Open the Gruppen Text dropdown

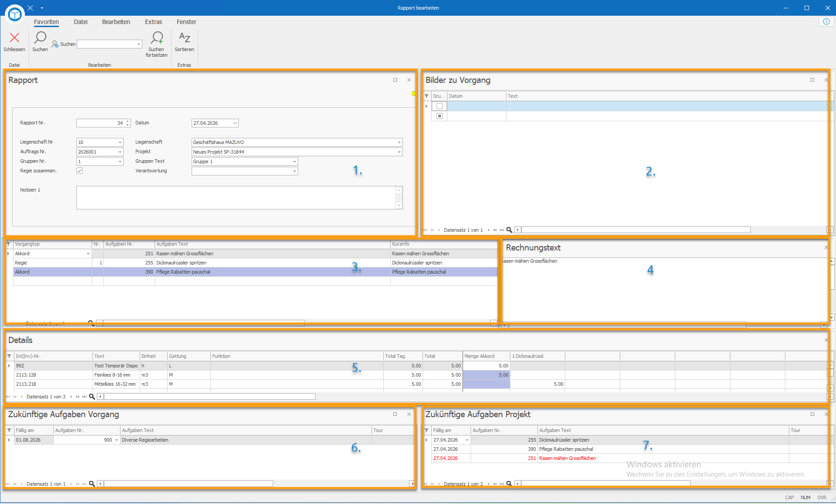click(x=295, y=161)
